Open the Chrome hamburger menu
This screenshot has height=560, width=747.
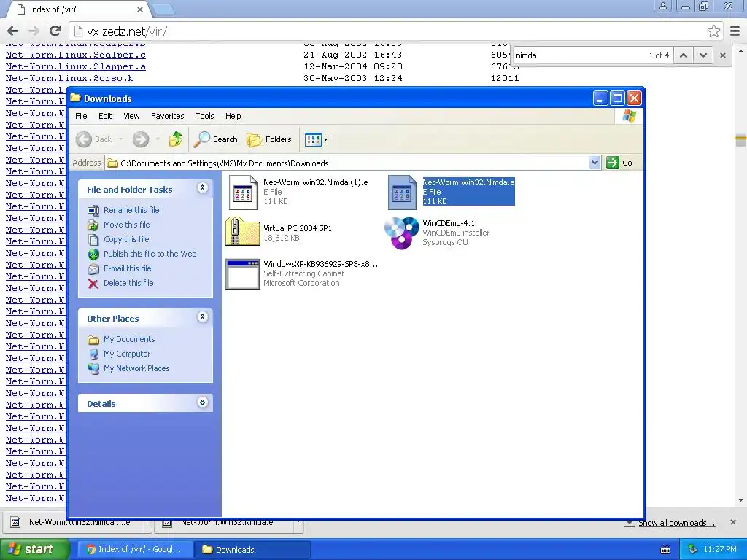click(x=735, y=31)
